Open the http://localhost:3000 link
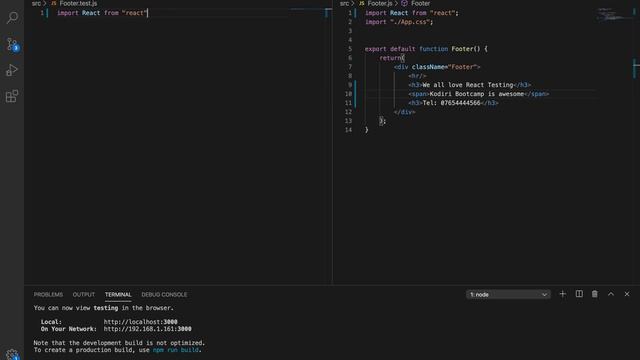This screenshot has width=640, height=360. pos(140,322)
